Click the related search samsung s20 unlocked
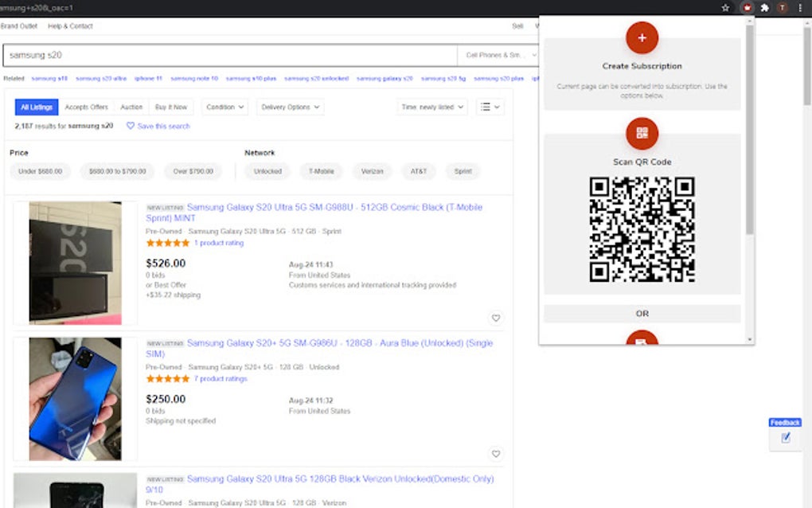 316,79
